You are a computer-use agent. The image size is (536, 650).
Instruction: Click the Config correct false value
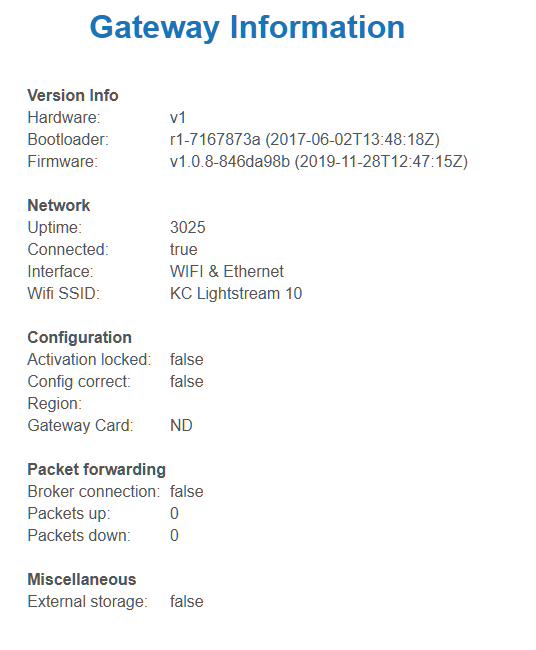(187, 381)
